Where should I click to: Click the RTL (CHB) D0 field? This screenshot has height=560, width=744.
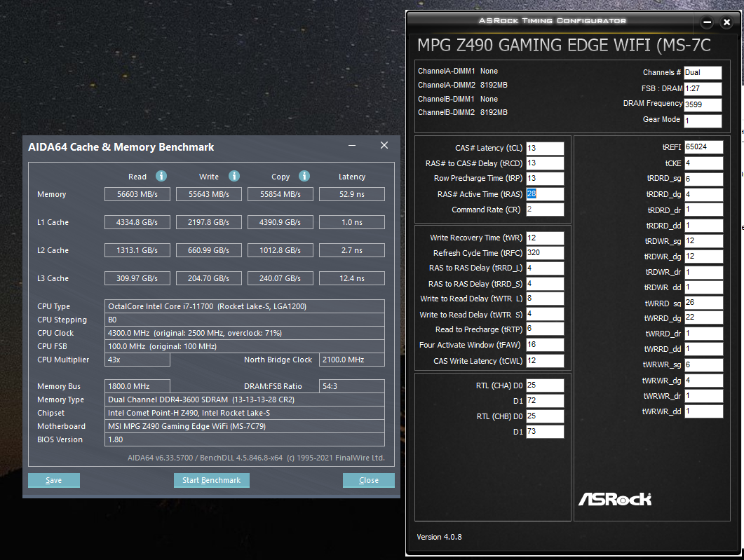pos(545,416)
